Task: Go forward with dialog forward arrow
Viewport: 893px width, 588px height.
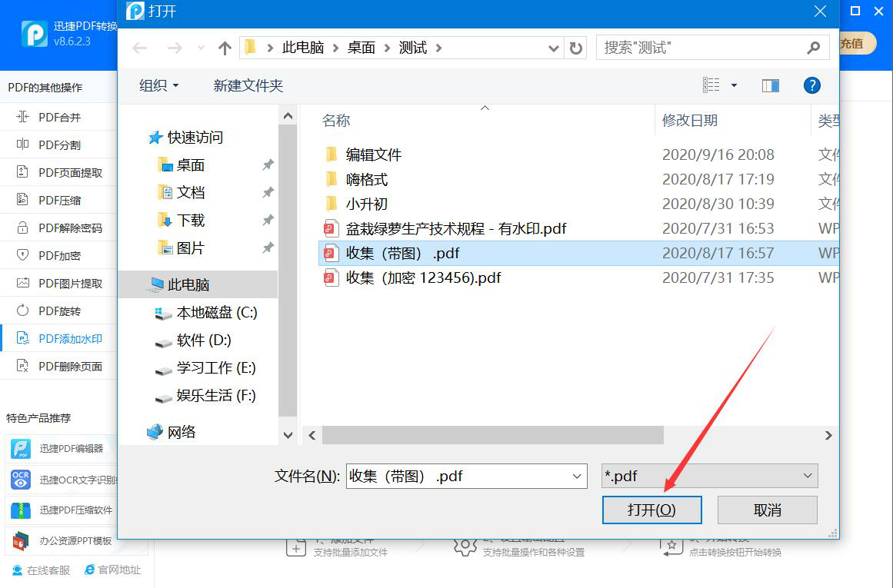Action: coord(175,48)
